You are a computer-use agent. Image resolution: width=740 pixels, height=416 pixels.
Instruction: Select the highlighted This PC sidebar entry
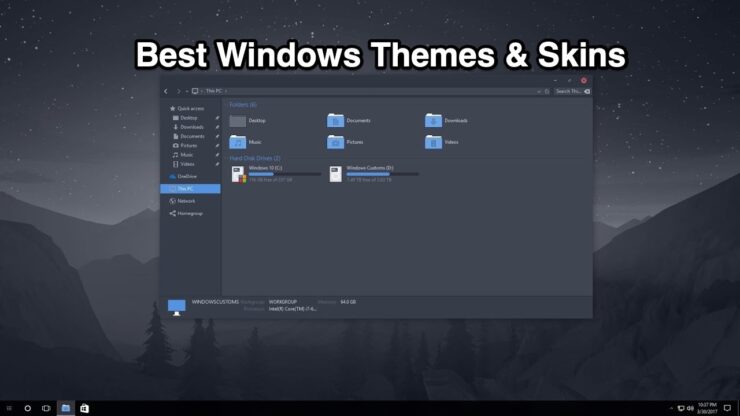point(190,189)
